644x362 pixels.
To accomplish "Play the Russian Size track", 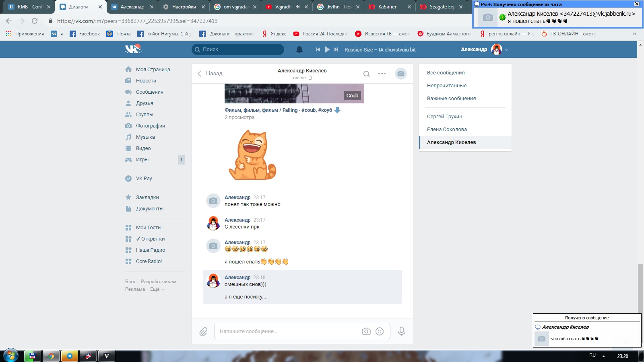I will click(327, 49).
